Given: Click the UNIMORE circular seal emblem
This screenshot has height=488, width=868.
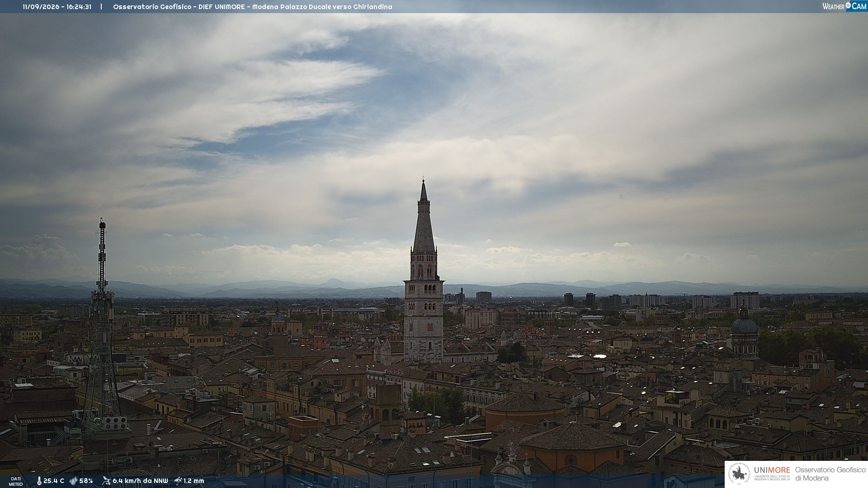Looking at the screenshot, I should click(739, 474).
